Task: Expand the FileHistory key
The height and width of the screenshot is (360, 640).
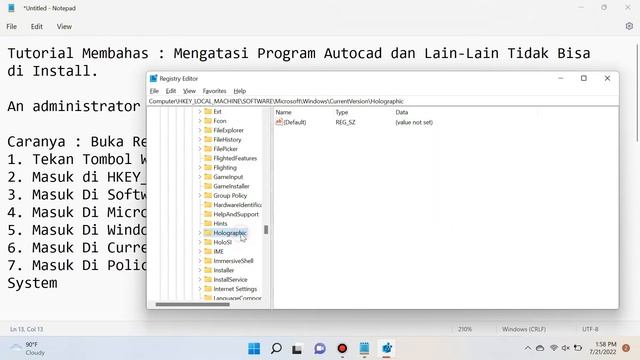Action: click(x=200, y=140)
